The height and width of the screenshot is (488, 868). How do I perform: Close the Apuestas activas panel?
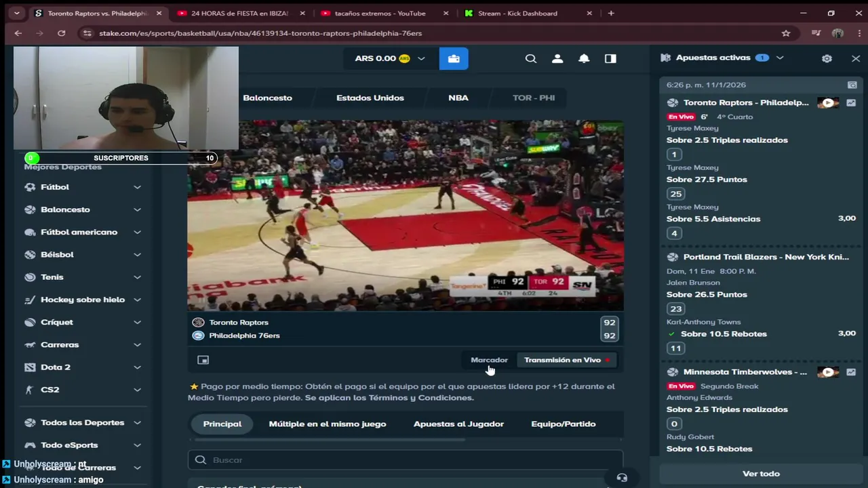pyautogui.click(x=856, y=58)
